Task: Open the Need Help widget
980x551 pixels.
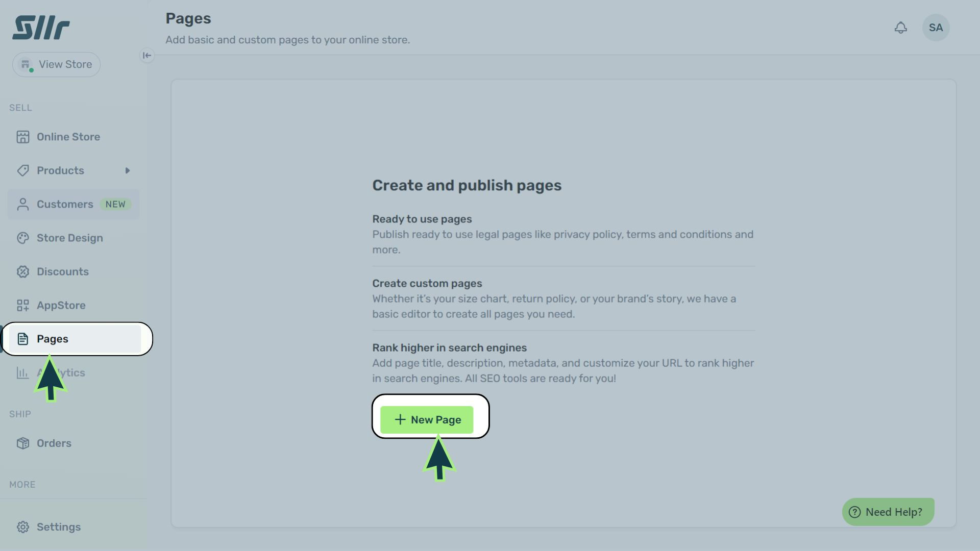Action: 888,512
